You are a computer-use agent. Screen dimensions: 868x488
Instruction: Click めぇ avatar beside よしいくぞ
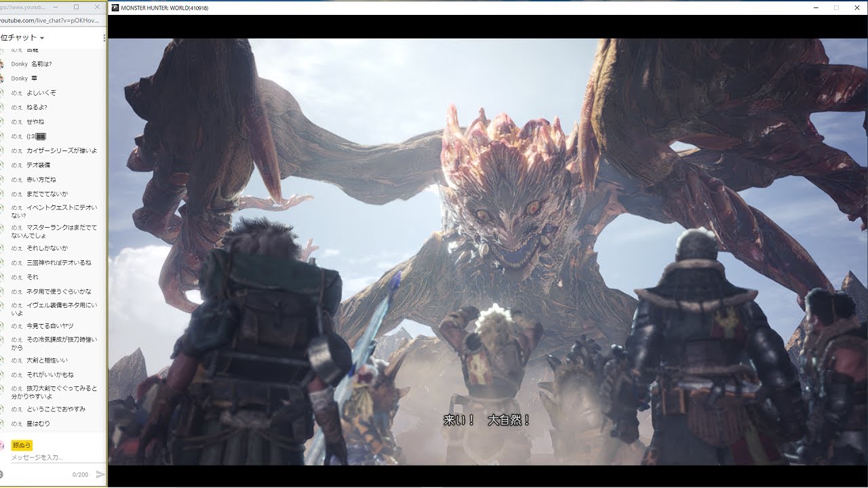point(2,93)
